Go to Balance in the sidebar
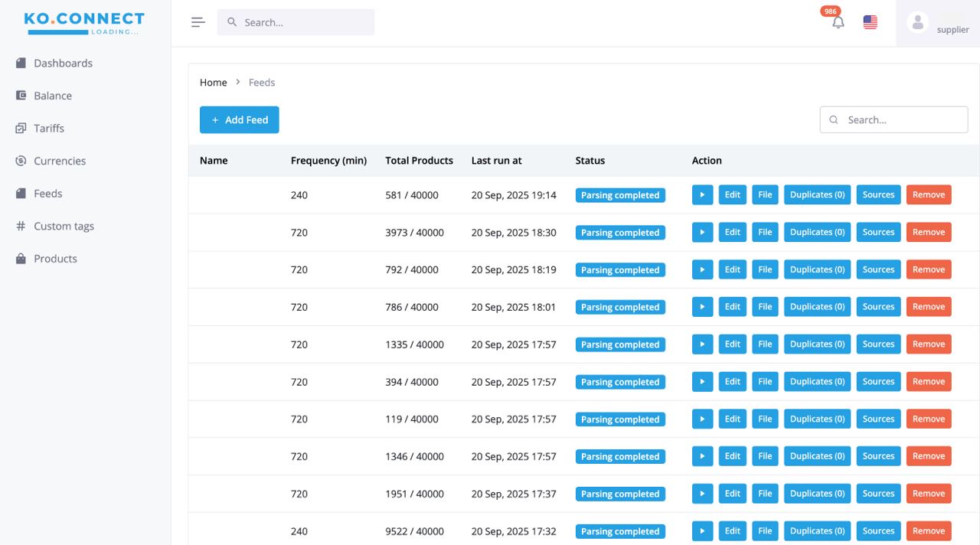This screenshot has width=980, height=545. [53, 96]
